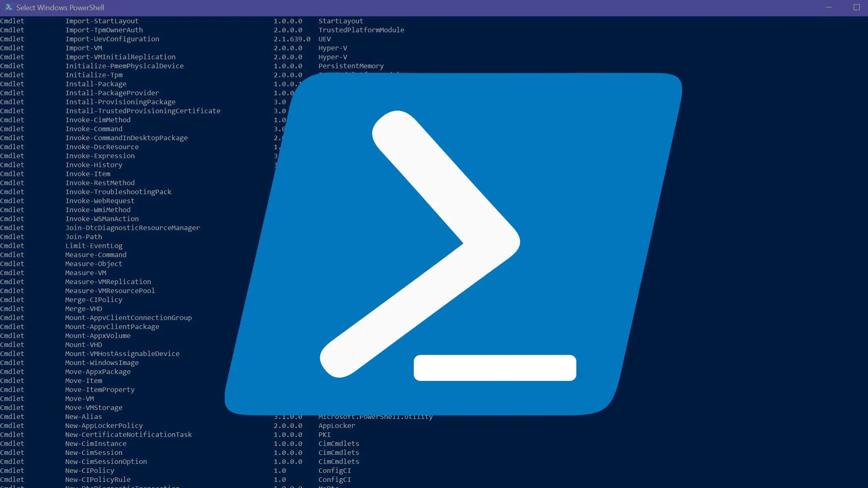
Task: Click the Install-Package cmdlet name
Action: click(96, 84)
